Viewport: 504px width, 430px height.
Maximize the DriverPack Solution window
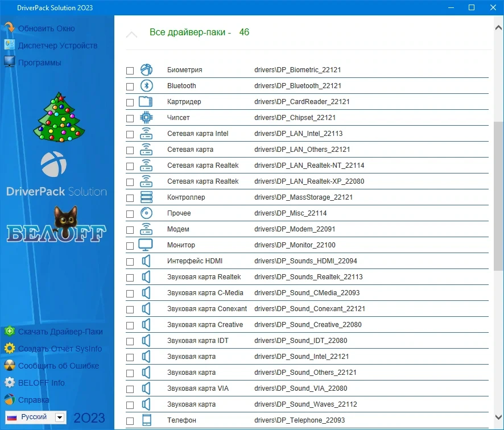point(472,7)
